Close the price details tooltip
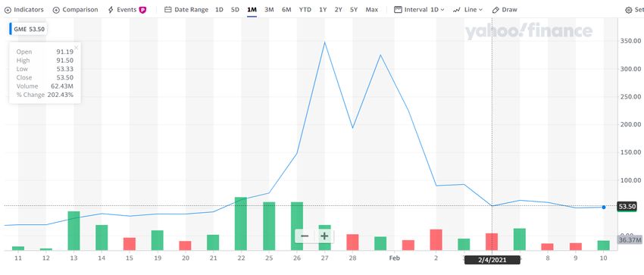The height and width of the screenshot is (275, 644). pos(76,48)
